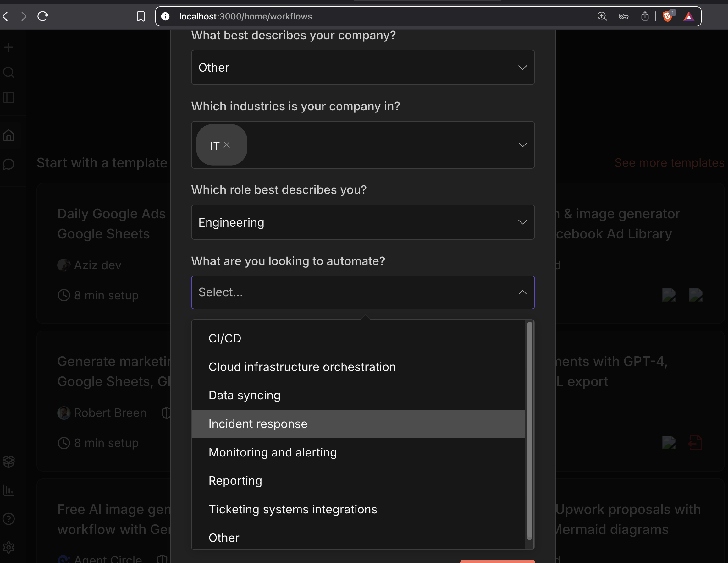Select Data syncing from the list

tap(244, 395)
